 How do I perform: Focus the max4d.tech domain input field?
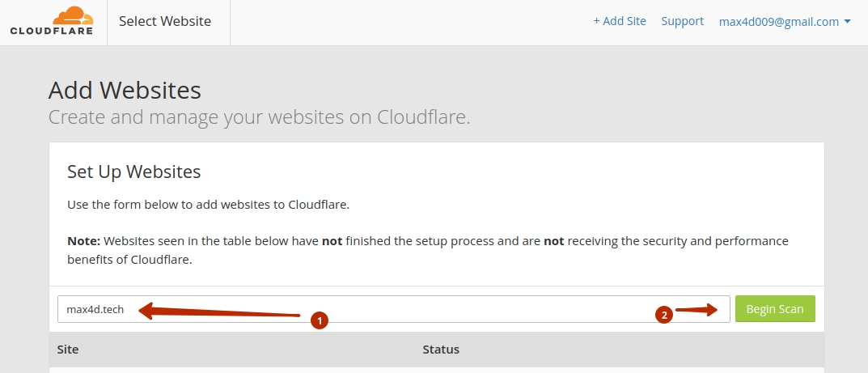pyautogui.click(x=394, y=309)
